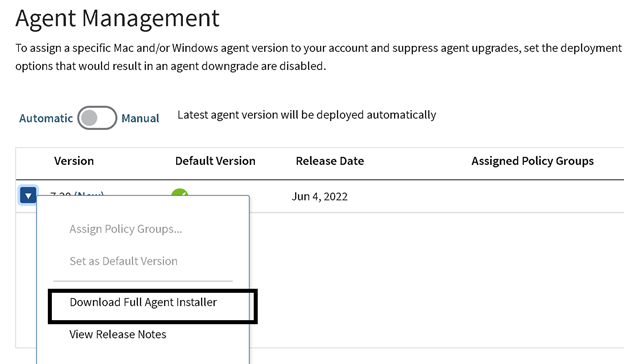The width and height of the screenshot is (624, 364).
Task: Click the Agent Management page heading
Action: [x=117, y=19]
